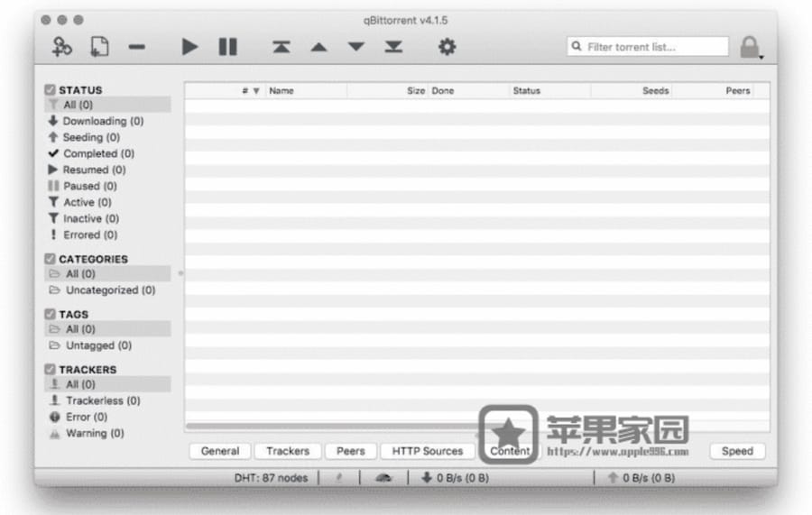The height and width of the screenshot is (515, 812).
Task: Open the Content tab
Action: [x=510, y=451]
